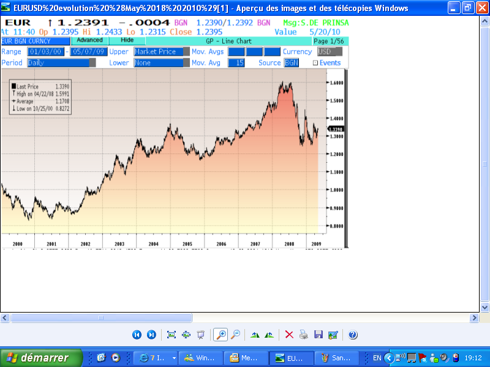Click the Best Fit icon
The image size is (490, 367).
(x=171, y=334)
